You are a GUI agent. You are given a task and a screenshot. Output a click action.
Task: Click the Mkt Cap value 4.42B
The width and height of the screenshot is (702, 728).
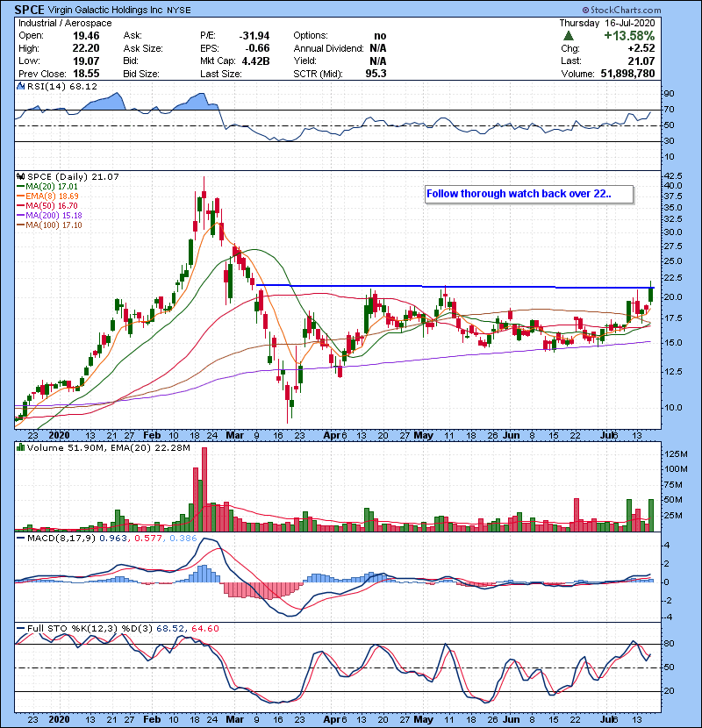(x=256, y=61)
